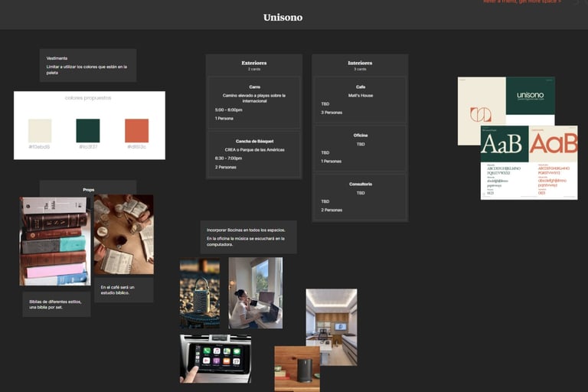588x392 pixels.
Task: Click '2 Personas' in Cancha de Básquet card
Action: (226, 167)
